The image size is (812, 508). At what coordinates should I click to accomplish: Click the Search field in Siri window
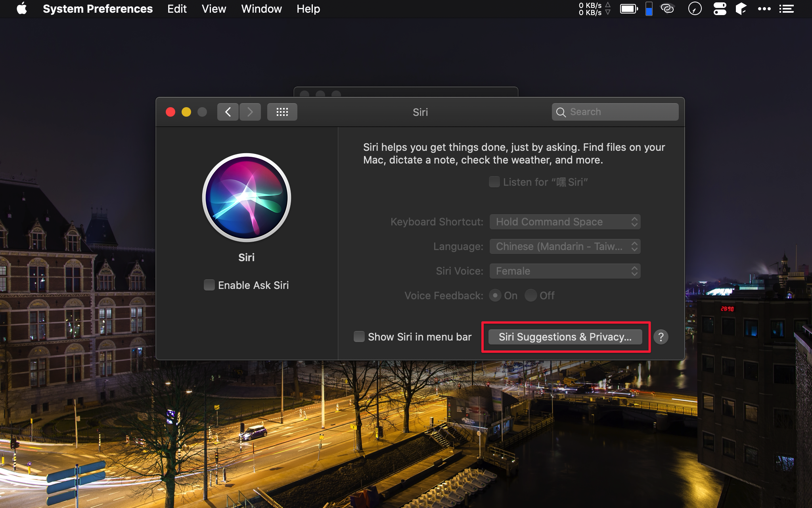tap(615, 112)
